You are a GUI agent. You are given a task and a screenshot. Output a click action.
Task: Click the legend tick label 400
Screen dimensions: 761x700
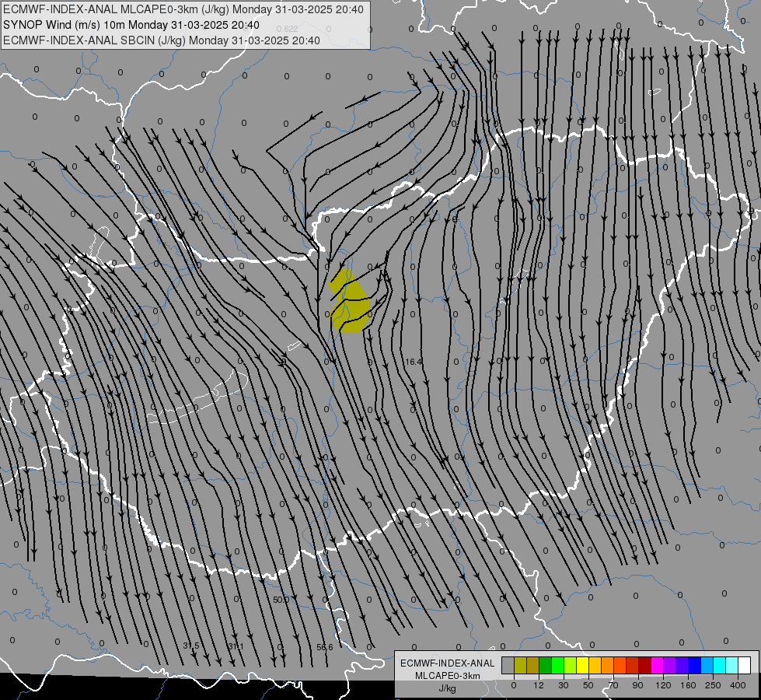738,685
